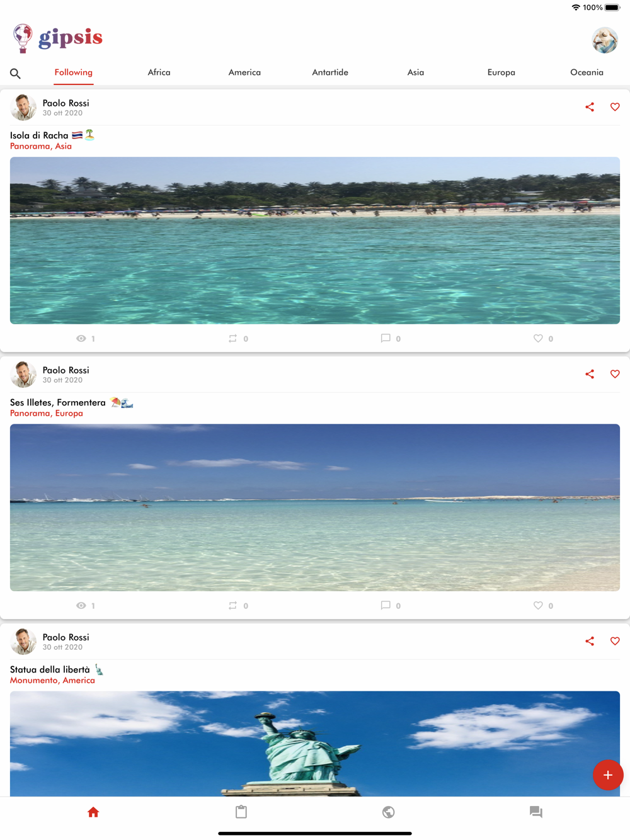Open the profile avatar at top right
The image size is (630, 840).
(x=605, y=40)
